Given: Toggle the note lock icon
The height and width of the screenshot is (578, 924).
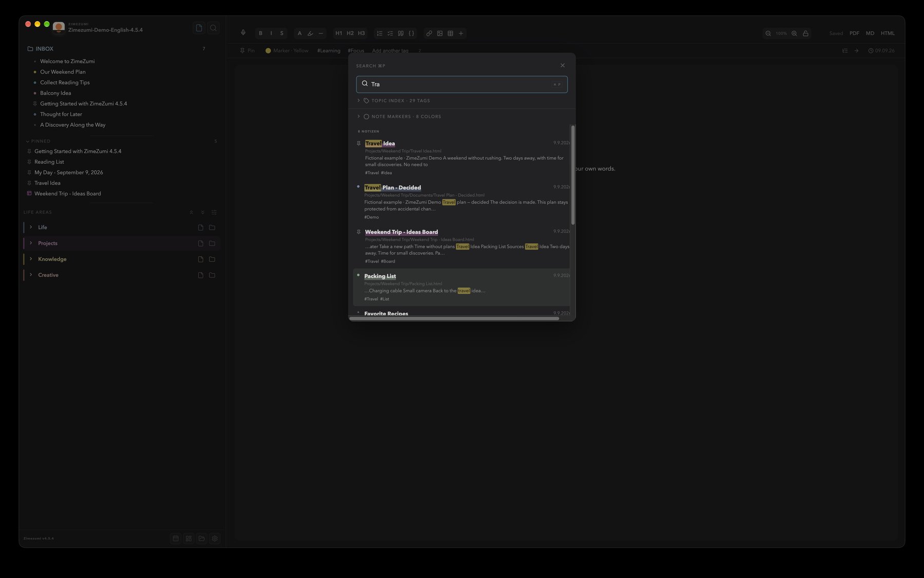Looking at the screenshot, I should (805, 33).
